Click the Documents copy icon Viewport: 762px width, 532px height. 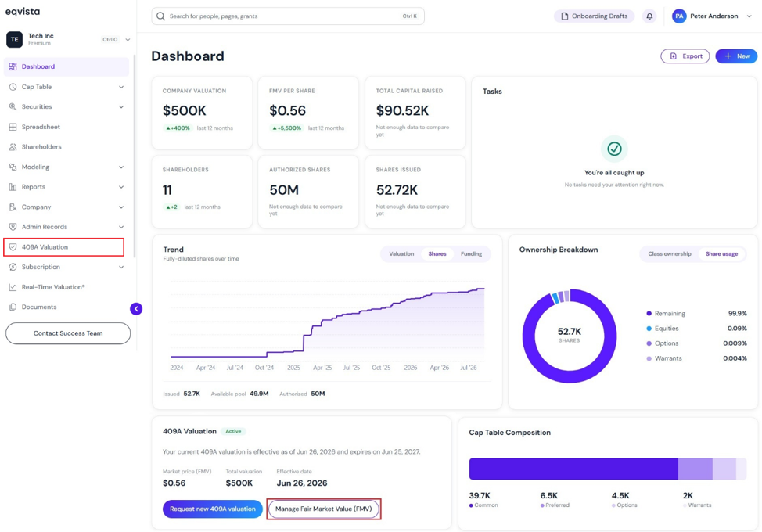tap(13, 307)
